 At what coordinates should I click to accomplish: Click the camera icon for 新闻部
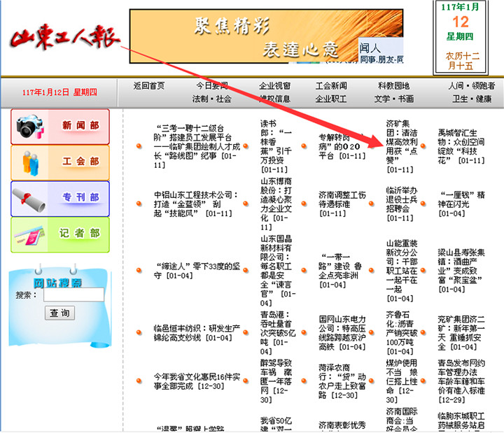click(30, 127)
